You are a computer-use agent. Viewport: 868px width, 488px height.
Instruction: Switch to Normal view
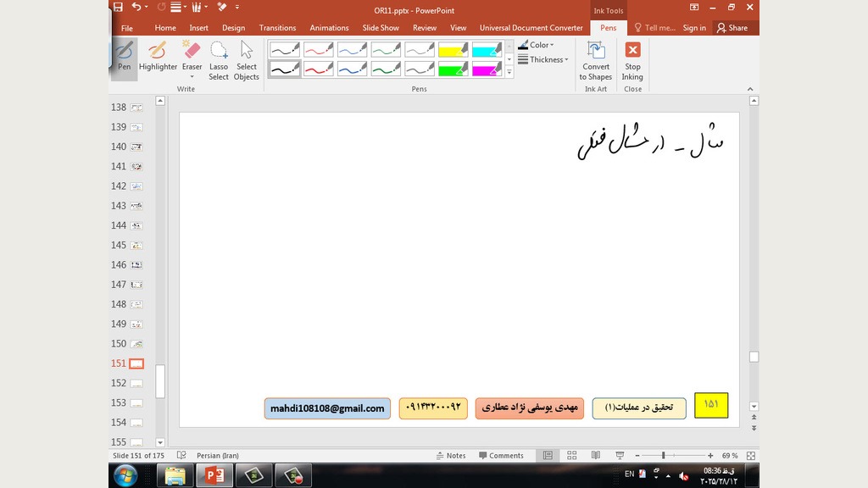click(x=548, y=456)
